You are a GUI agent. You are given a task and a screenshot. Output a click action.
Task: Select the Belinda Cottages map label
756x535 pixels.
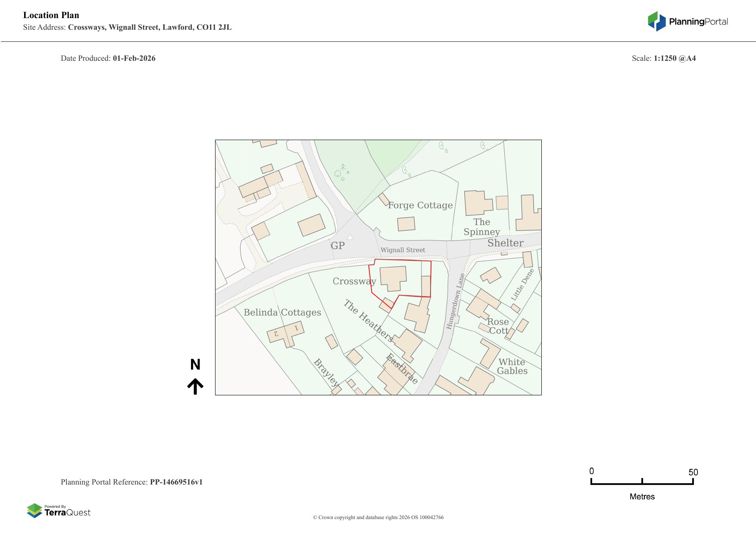pos(282,313)
